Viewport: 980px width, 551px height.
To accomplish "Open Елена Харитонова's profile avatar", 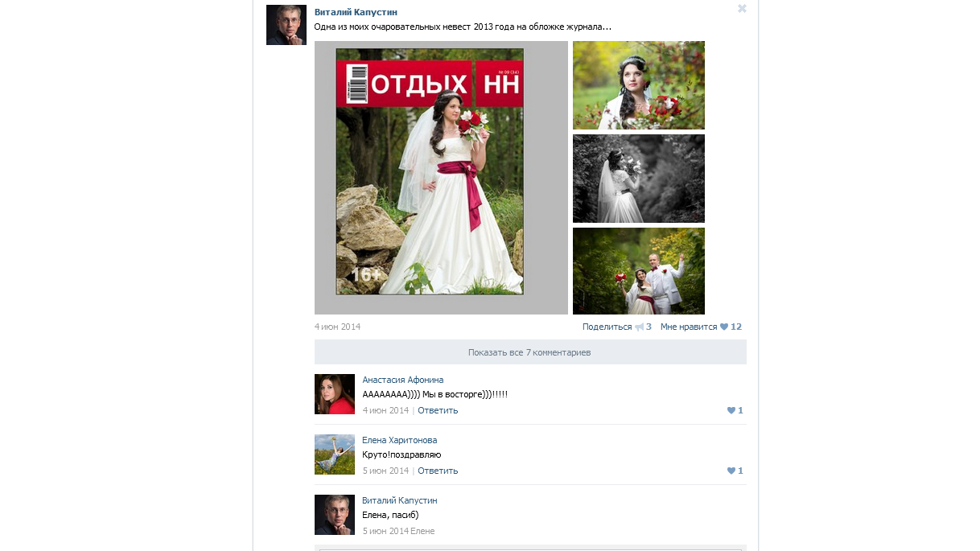I will [334, 454].
